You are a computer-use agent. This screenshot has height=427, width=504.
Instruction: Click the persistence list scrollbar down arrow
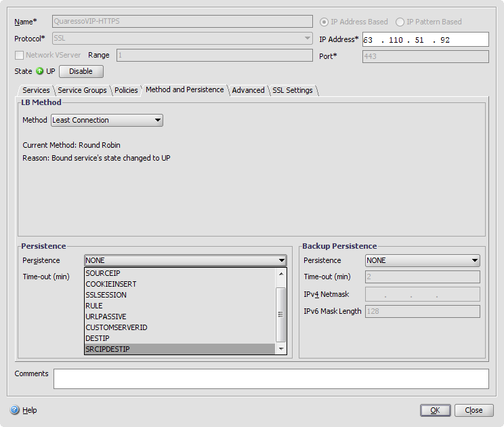[x=281, y=349]
